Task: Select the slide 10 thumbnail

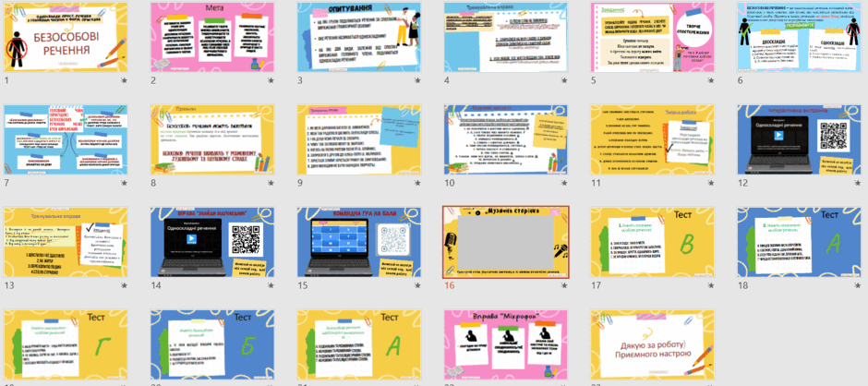Action: click(506, 139)
